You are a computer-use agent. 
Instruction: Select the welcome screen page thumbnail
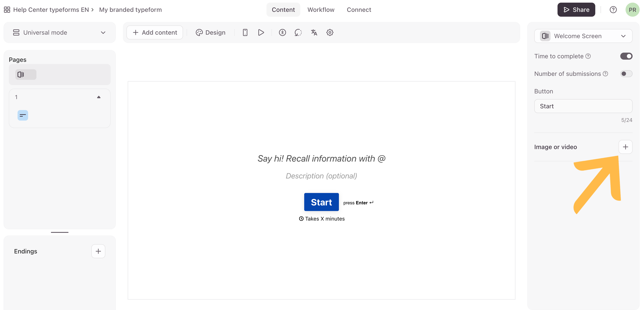pyautogui.click(x=26, y=75)
